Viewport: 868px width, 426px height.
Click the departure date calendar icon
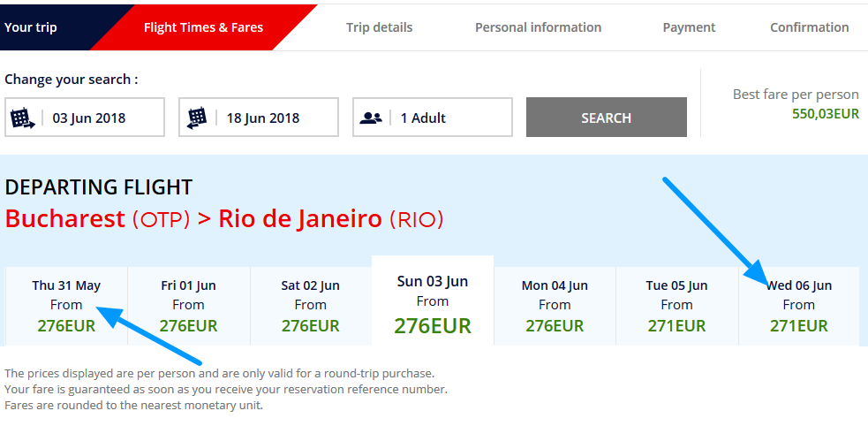pos(22,118)
